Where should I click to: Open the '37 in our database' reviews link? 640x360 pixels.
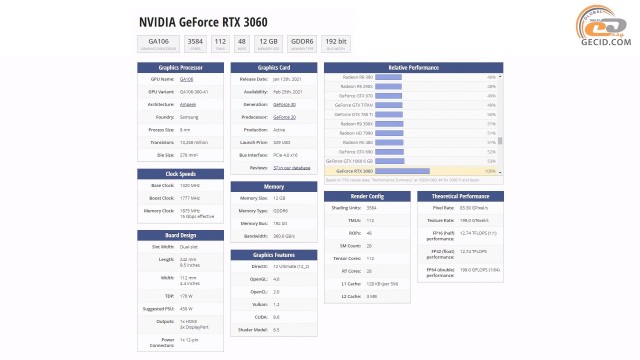point(291,168)
